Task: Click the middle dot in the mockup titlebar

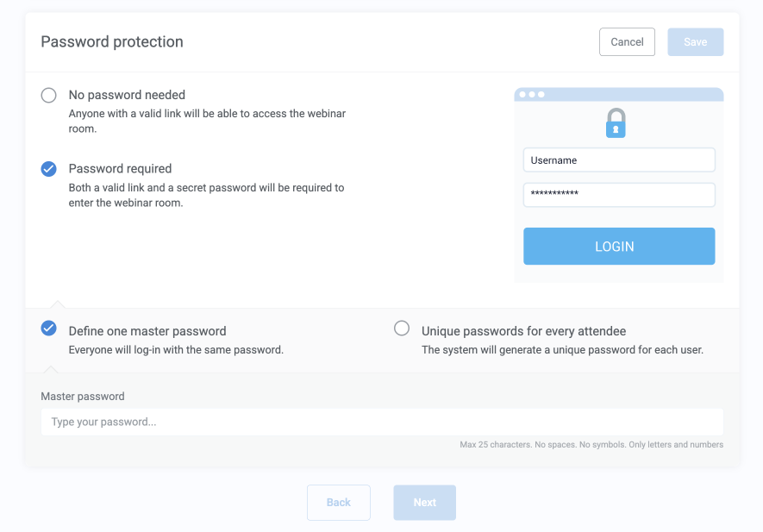Action: [532, 94]
